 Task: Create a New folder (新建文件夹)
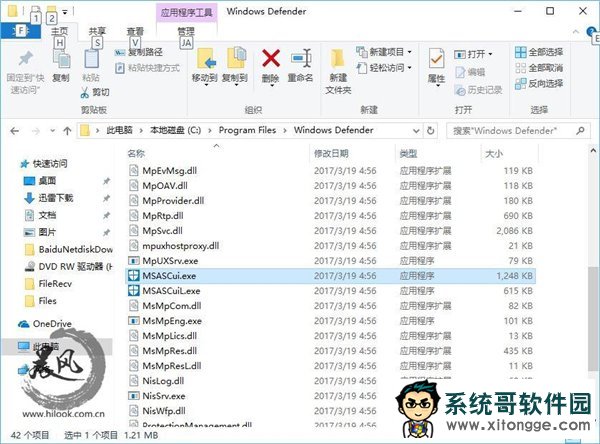338,72
